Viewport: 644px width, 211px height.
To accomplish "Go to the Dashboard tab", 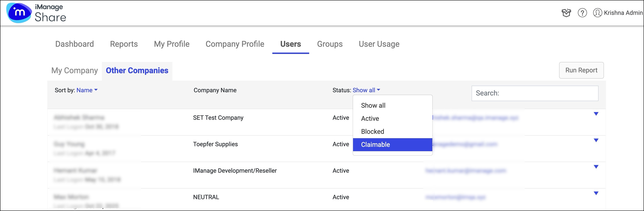I will [x=74, y=44].
